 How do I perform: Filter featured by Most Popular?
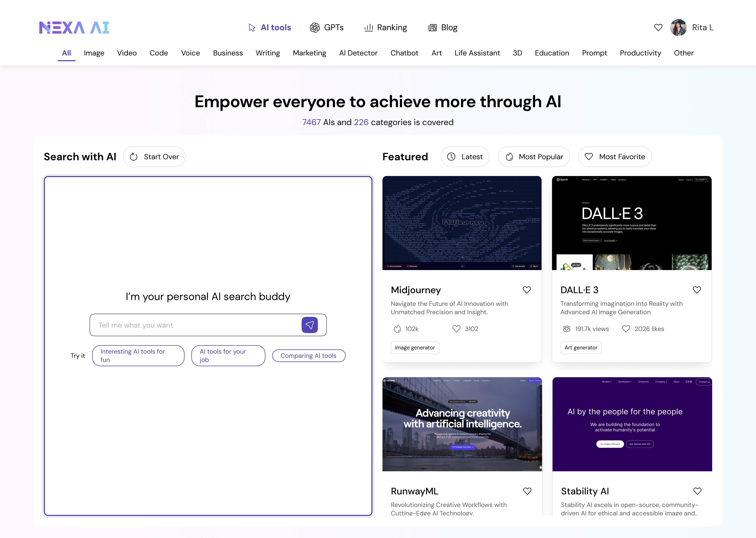click(x=534, y=157)
